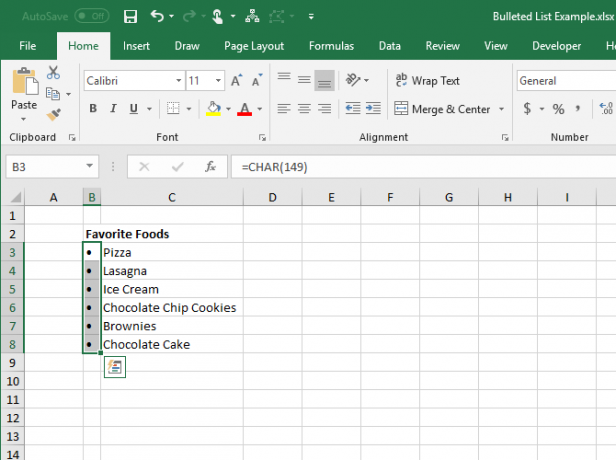Increase indent in the Alignment group

(373, 108)
